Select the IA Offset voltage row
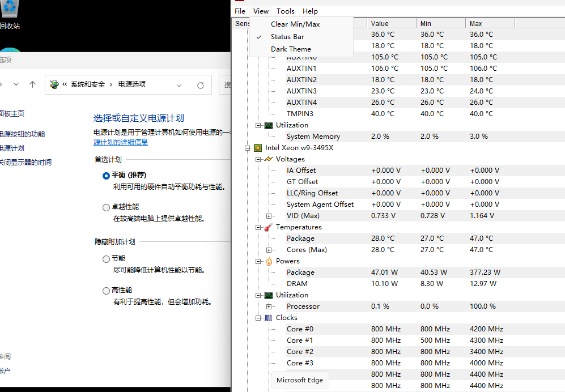Screen dimensions: 565x392 [425, 171]
